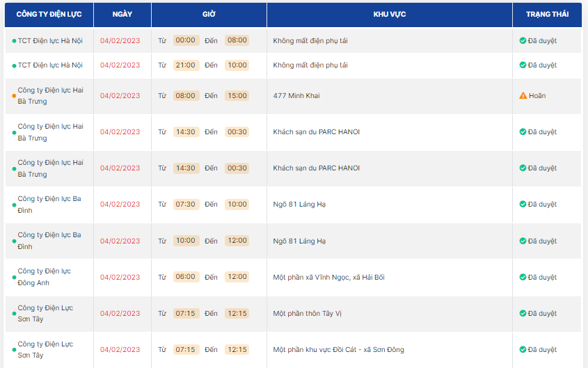588x368 pixels.
Task: Click Đã duyệt status in Đông Anh row
Action: (x=542, y=277)
